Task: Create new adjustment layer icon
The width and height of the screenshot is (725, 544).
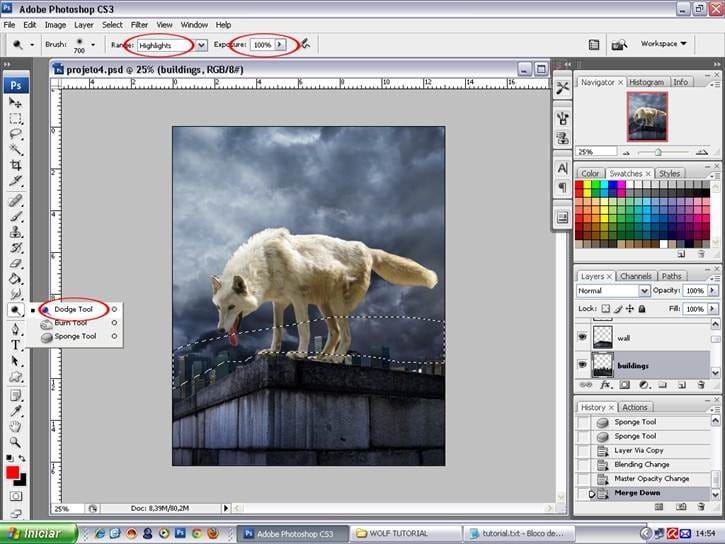Action: click(x=644, y=385)
